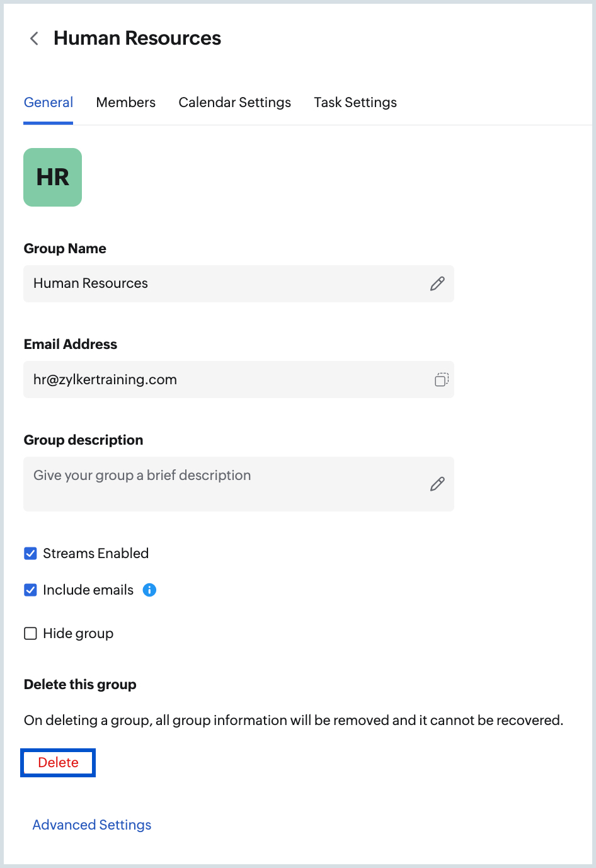
Task: Click the Human Resources page title
Action: coord(137,38)
